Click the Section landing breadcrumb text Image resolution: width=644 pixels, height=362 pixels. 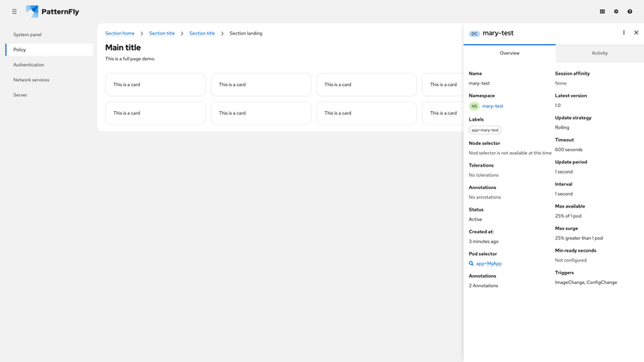pos(246,33)
